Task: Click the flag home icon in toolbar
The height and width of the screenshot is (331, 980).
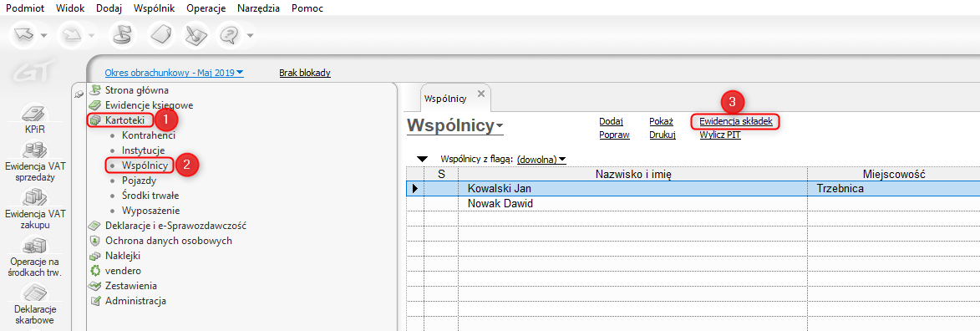Action: [x=122, y=34]
